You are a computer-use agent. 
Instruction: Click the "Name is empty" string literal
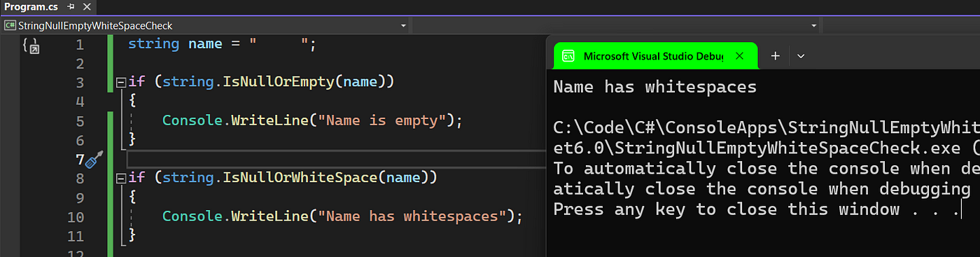pos(382,121)
